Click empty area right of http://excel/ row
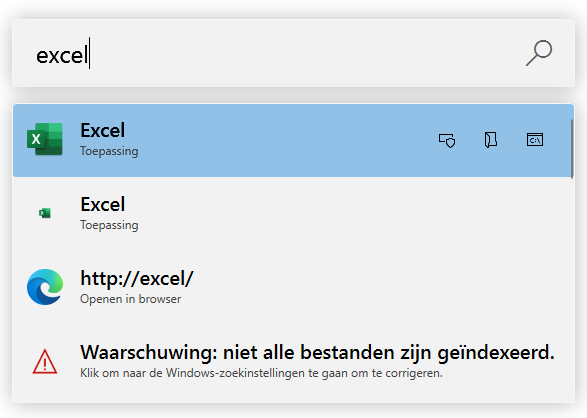Screen dimensions: 587x418 point(374,287)
